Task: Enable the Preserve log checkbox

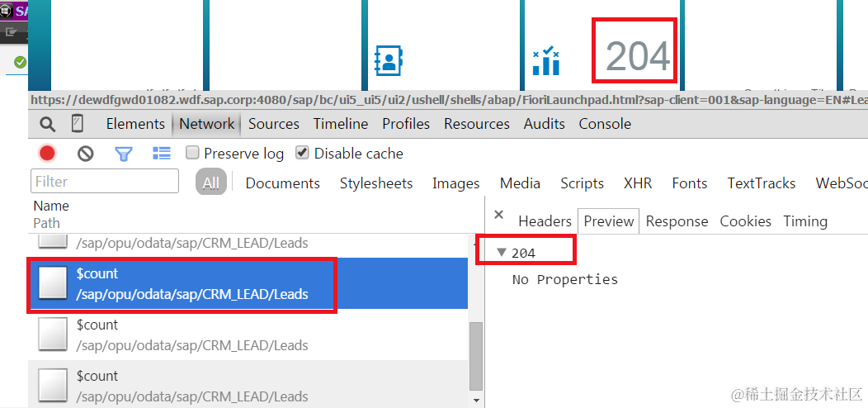Action: [x=192, y=153]
